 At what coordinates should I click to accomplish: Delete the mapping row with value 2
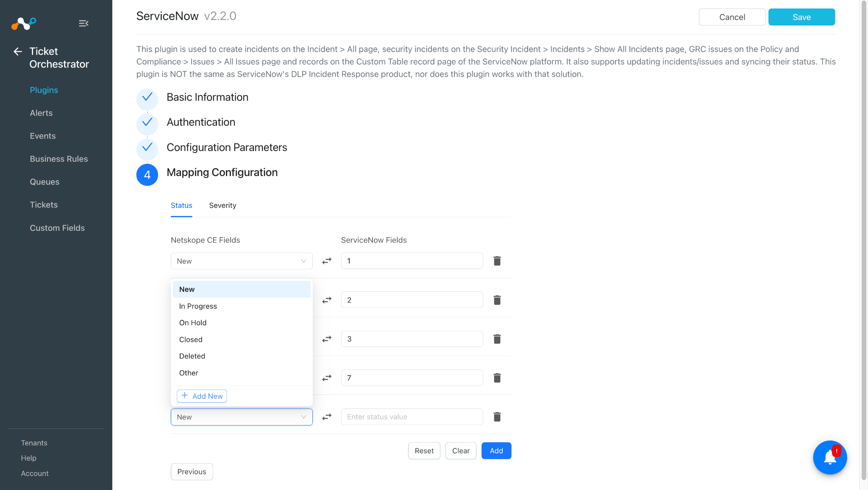pyautogui.click(x=497, y=300)
